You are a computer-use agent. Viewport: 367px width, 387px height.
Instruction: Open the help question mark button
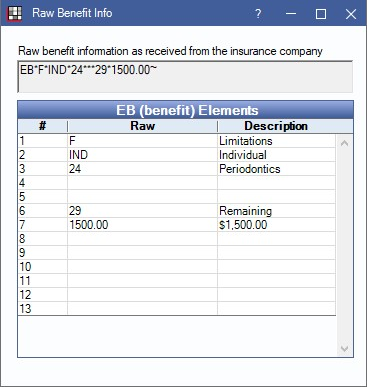[258, 14]
